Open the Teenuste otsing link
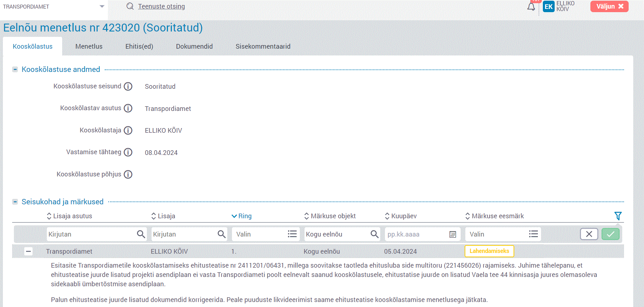644x307 pixels. pos(161,6)
